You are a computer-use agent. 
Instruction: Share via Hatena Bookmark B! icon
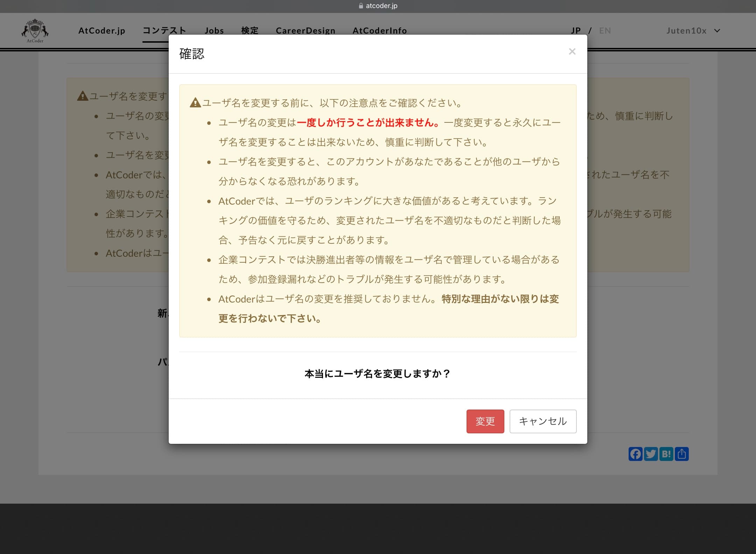(666, 454)
